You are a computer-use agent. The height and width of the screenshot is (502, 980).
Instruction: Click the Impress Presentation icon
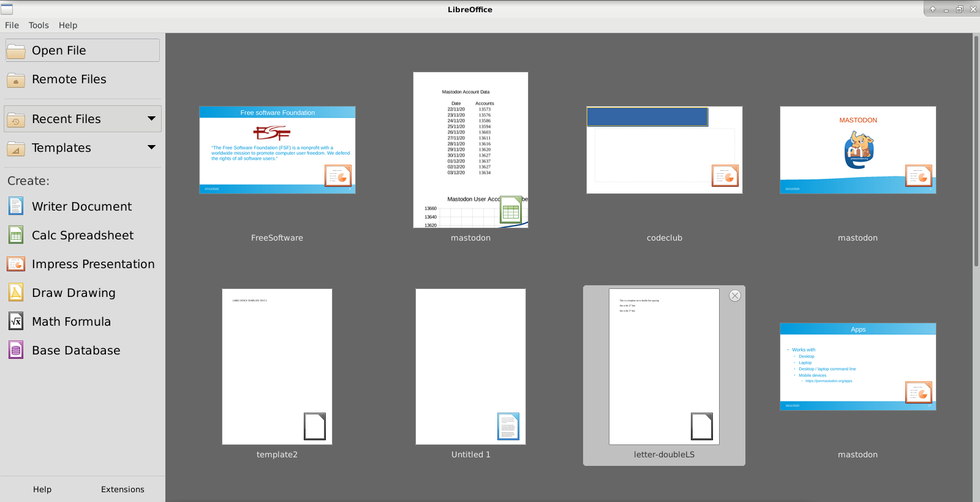tap(16, 264)
